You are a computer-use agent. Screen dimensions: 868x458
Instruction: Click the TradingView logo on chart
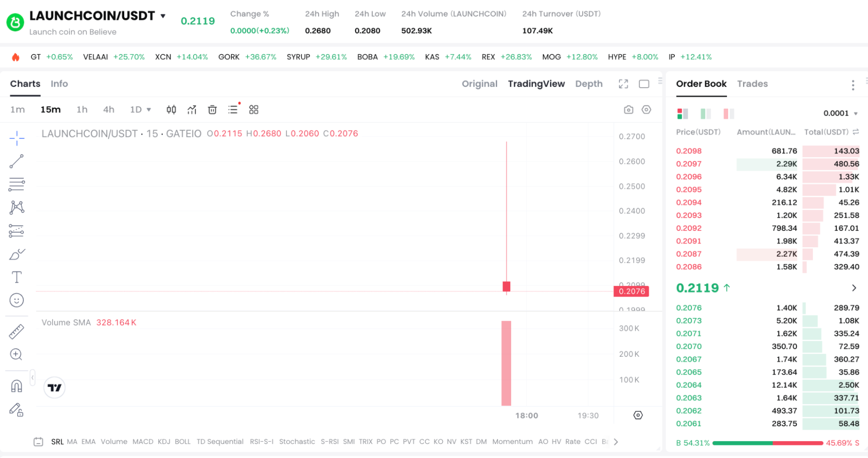coord(55,388)
